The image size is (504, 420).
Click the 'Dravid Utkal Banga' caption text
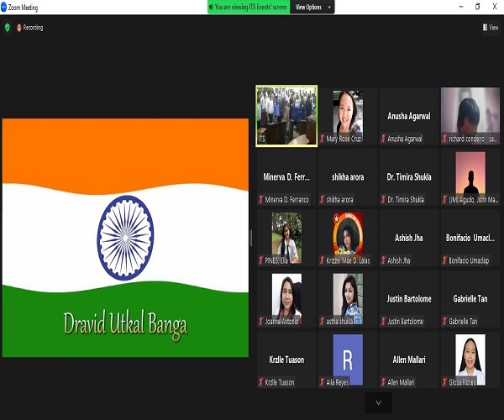[x=125, y=324]
